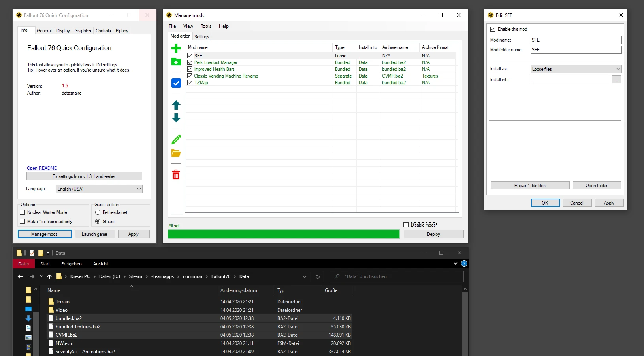
Task: Open the Install as dropdown
Action: (x=576, y=69)
